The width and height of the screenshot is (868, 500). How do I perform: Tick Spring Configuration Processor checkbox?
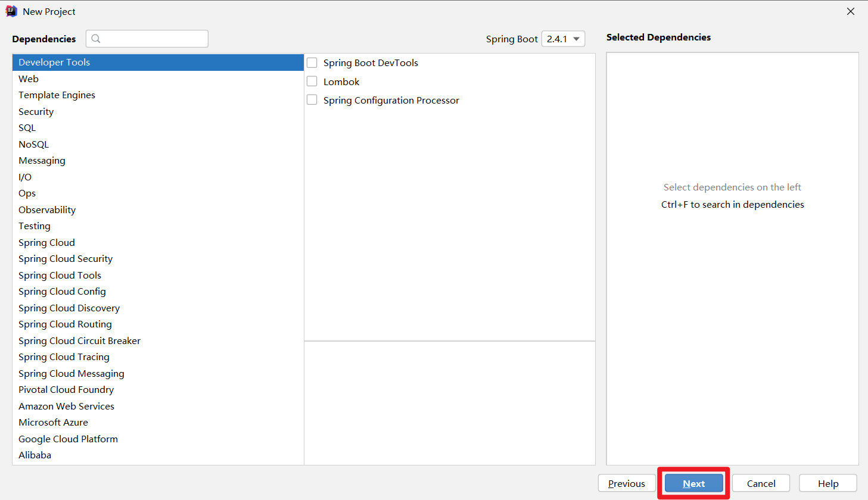(x=312, y=100)
